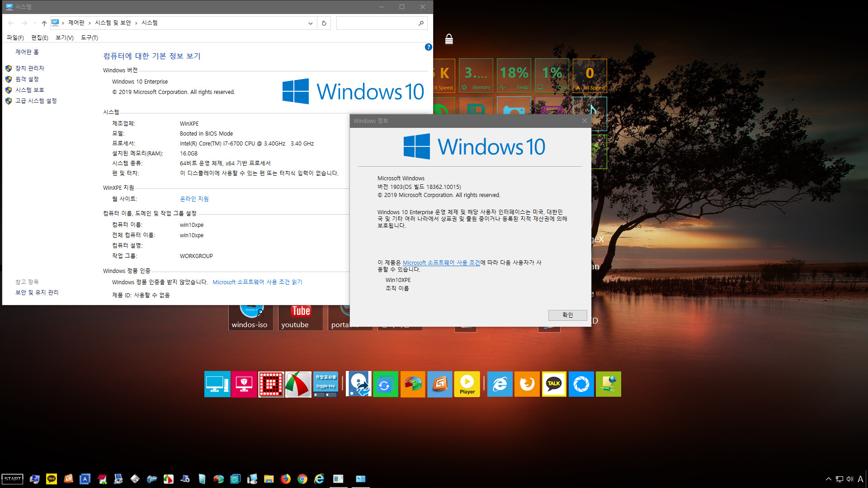Refresh the System window
The width and height of the screenshot is (868, 488).
click(x=324, y=23)
